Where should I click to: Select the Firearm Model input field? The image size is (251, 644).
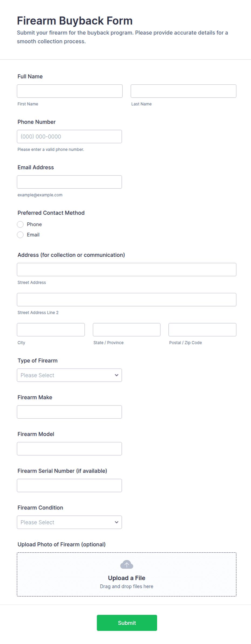69,449
